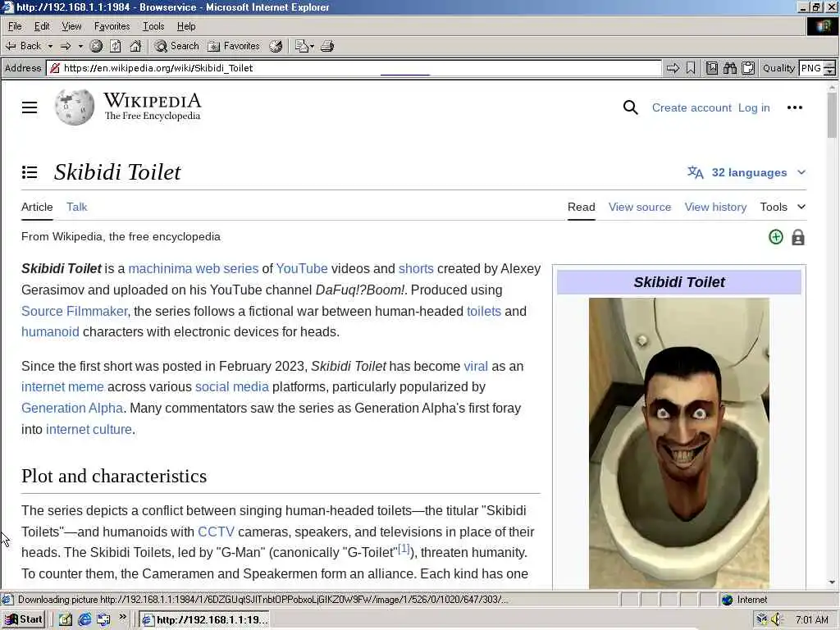Open the History toolbar icon
Image resolution: width=840 pixels, height=630 pixels.
point(276,46)
